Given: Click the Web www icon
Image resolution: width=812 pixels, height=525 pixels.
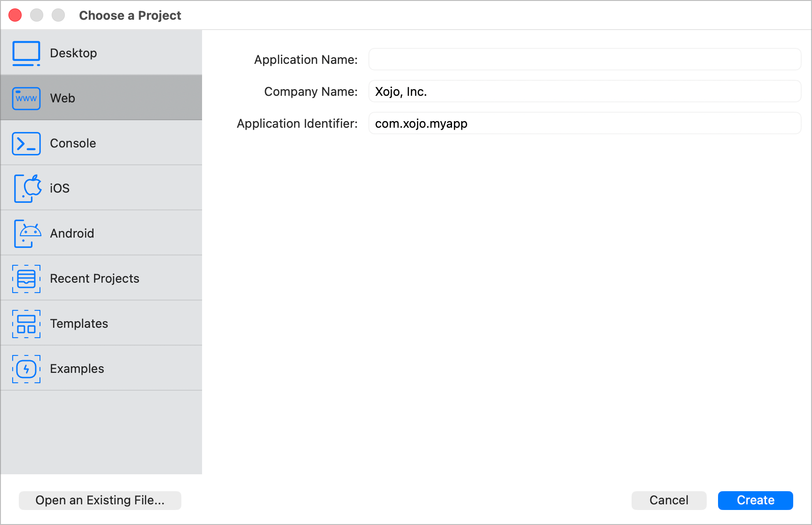Looking at the screenshot, I should tap(26, 98).
